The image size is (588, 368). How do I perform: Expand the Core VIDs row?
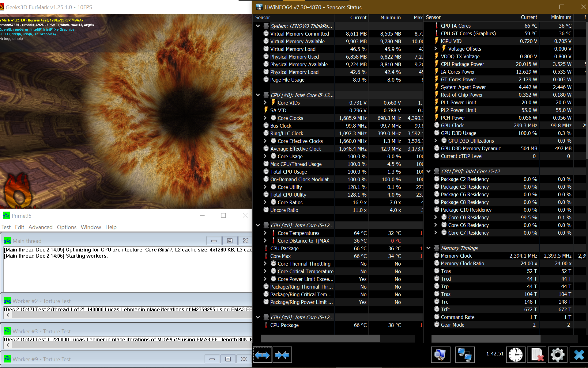coord(265,103)
